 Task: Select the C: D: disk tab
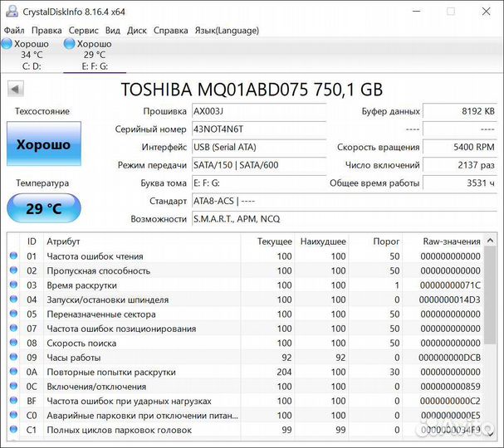32,56
